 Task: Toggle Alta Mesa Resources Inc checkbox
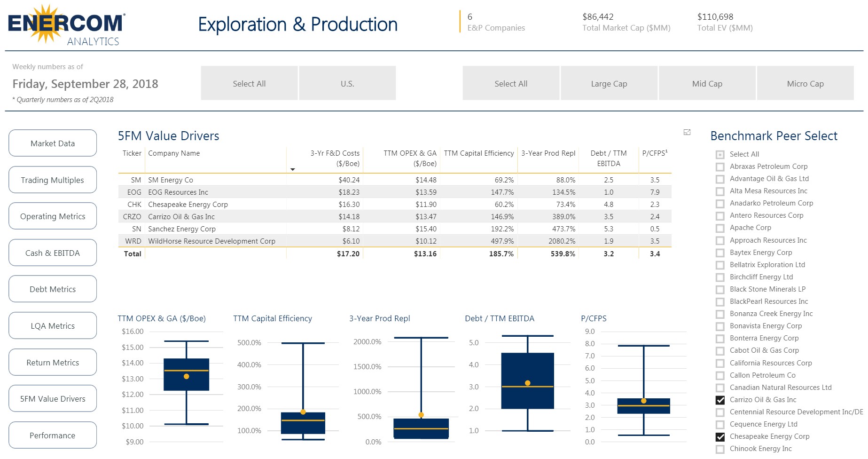[720, 191]
